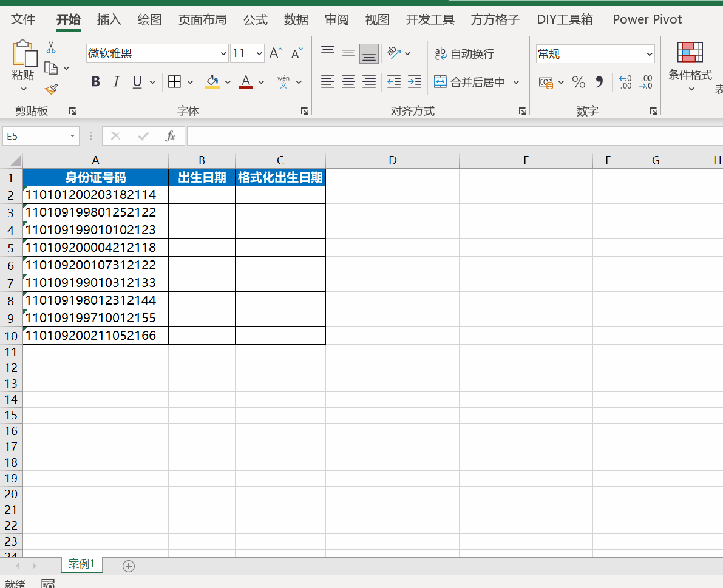This screenshot has width=723, height=588.
Task: Open 条件格式 conditional formatting
Action: click(x=690, y=66)
